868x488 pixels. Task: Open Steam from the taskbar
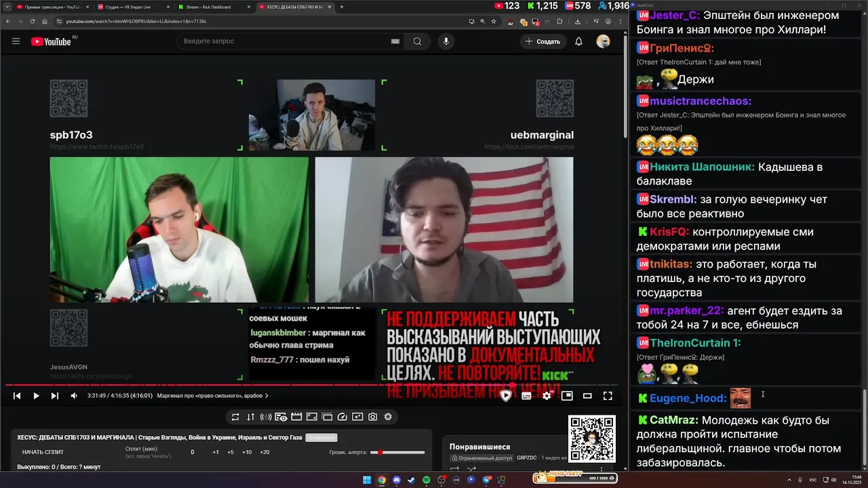point(412,480)
